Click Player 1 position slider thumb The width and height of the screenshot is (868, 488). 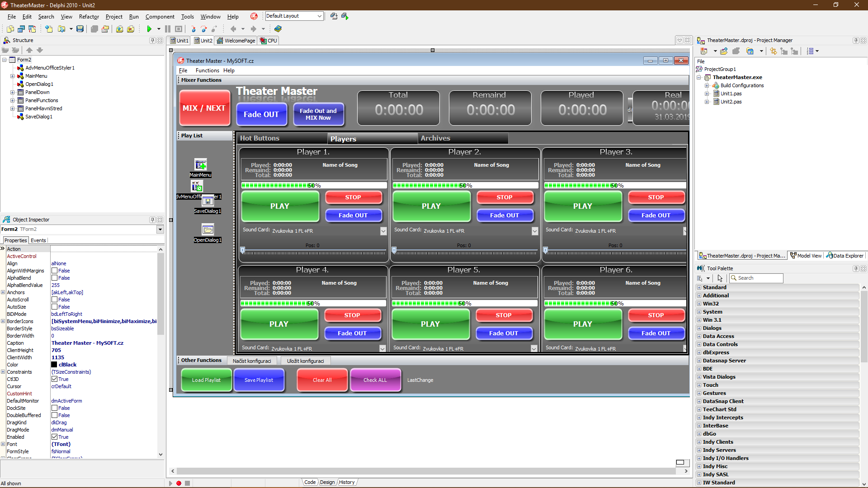(x=243, y=250)
